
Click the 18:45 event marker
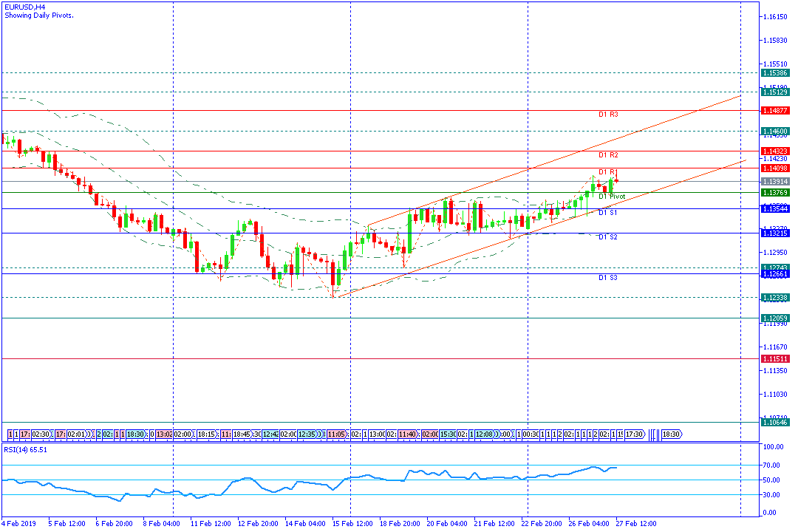pyautogui.click(x=242, y=434)
